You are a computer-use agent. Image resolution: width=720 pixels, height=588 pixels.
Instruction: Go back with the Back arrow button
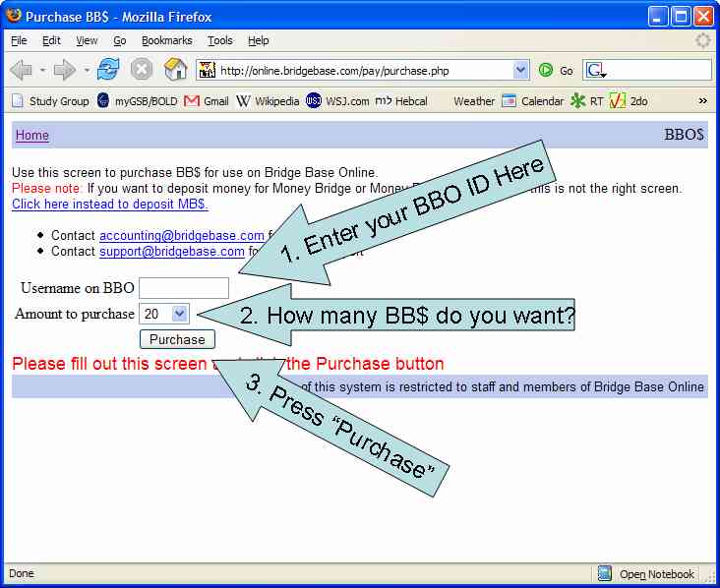pyautogui.click(x=21, y=71)
